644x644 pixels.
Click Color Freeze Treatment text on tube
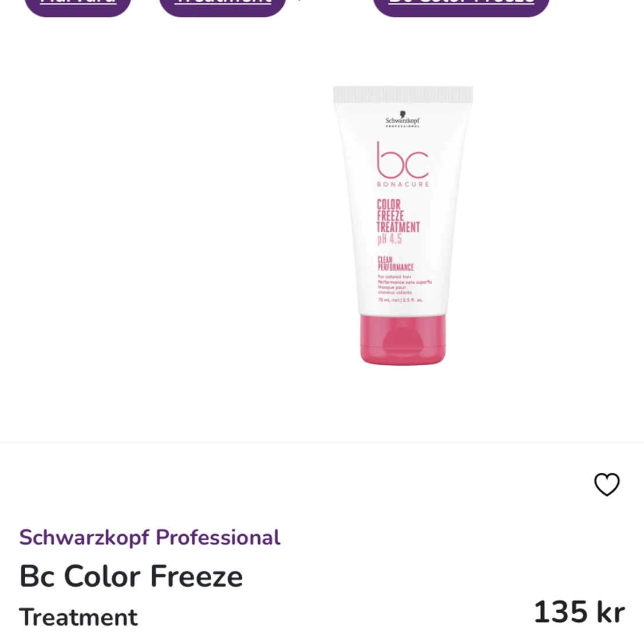tap(398, 216)
